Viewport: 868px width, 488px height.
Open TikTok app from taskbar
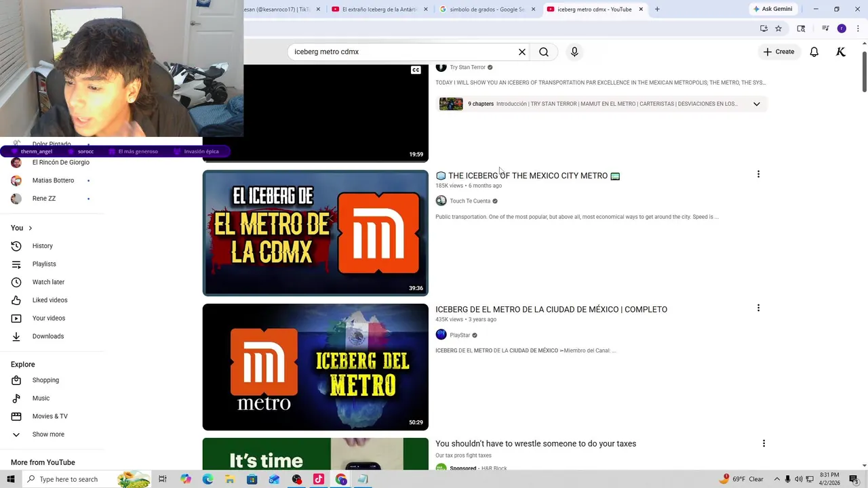point(319,479)
